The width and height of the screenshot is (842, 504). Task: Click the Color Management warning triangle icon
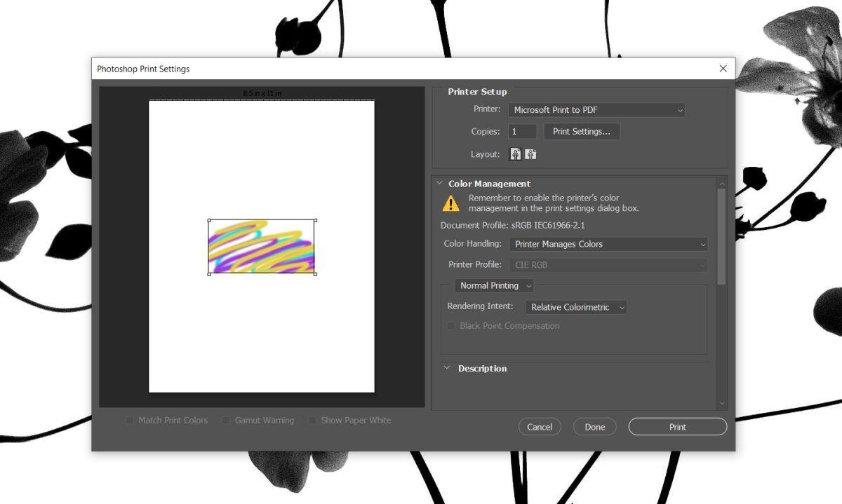451,203
